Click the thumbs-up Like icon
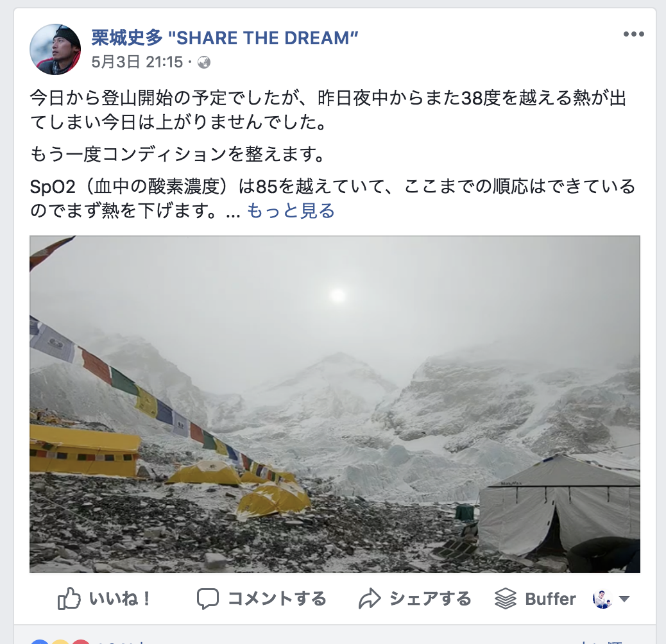The width and height of the screenshot is (666, 644). click(x=69, y=598)
